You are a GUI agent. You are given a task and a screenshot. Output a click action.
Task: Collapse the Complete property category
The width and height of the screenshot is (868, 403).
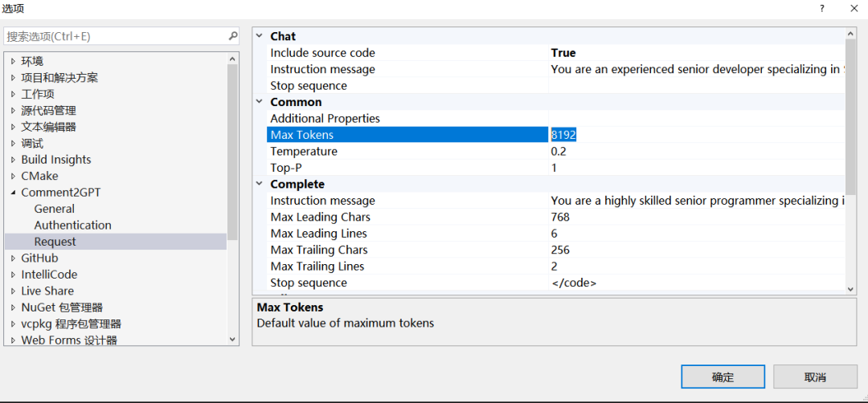260,185
